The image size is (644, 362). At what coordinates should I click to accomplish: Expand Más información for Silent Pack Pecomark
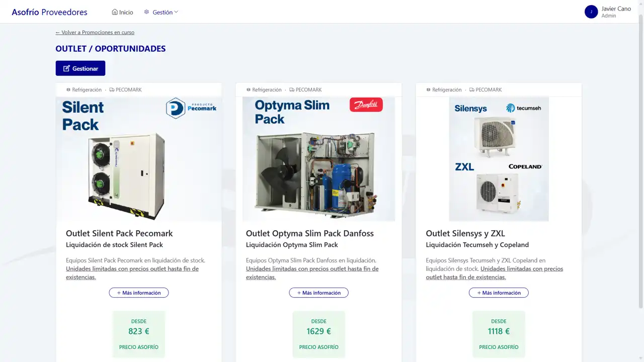[x=139, y=293]
